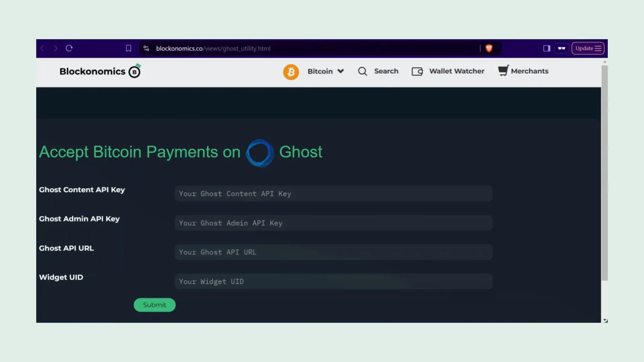The height and width of the screenshot is (362, 644).
Task: Click the browser back arrow
Action: coord(43,48)
